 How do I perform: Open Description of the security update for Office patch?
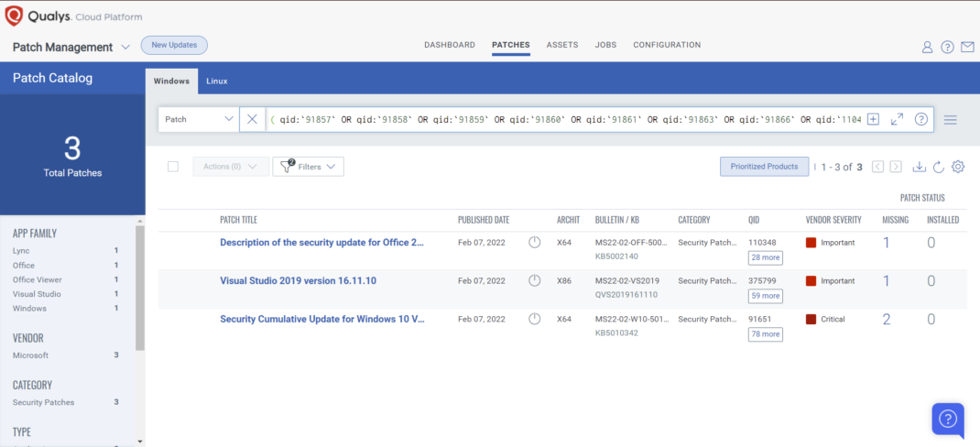(321, 243)
